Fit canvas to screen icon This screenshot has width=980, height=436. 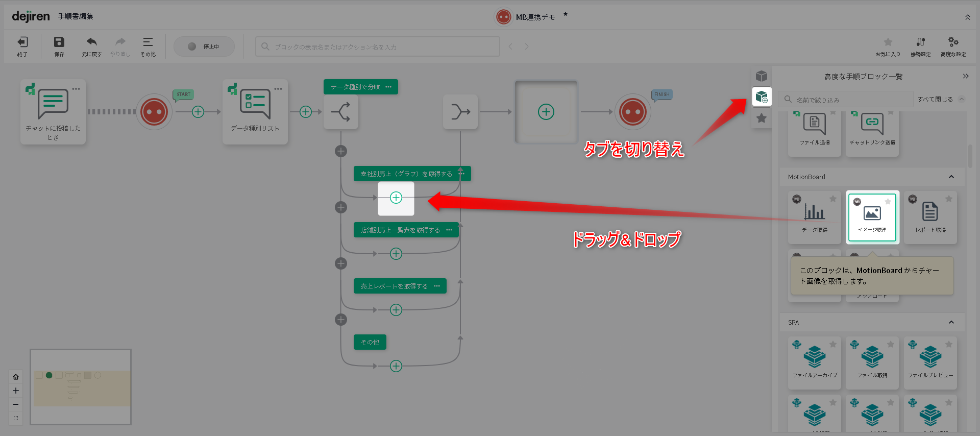pos(16,418)
